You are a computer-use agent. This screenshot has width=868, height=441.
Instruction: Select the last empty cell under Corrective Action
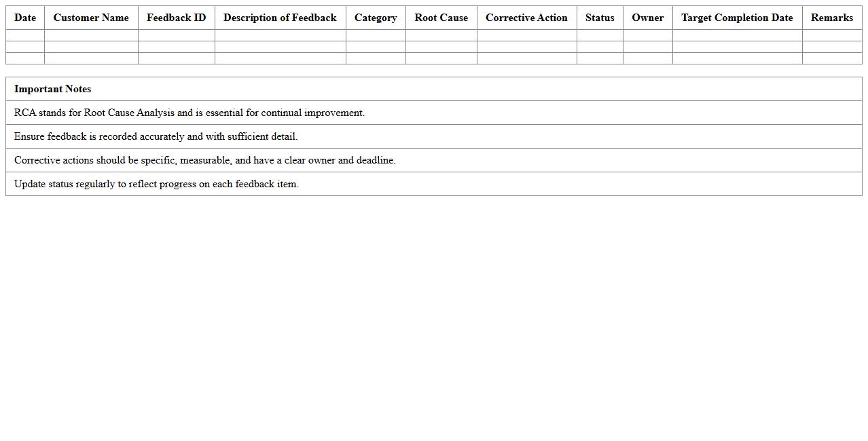526,58
